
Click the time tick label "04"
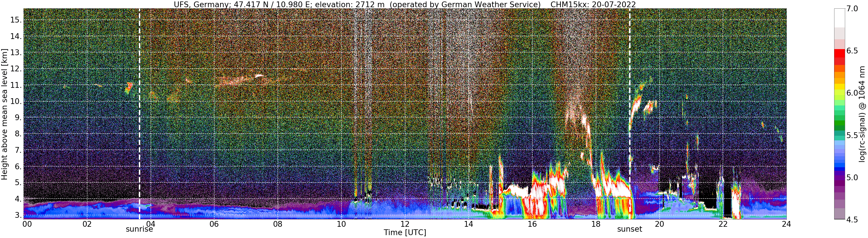point(151,224)
